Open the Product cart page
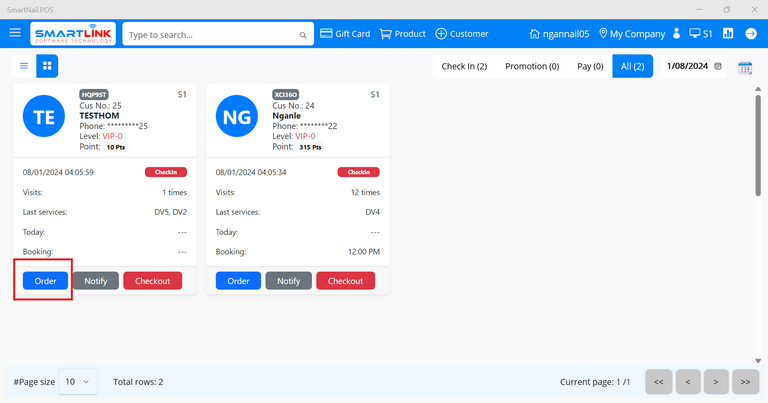The image size is (768, 403). 402,33
